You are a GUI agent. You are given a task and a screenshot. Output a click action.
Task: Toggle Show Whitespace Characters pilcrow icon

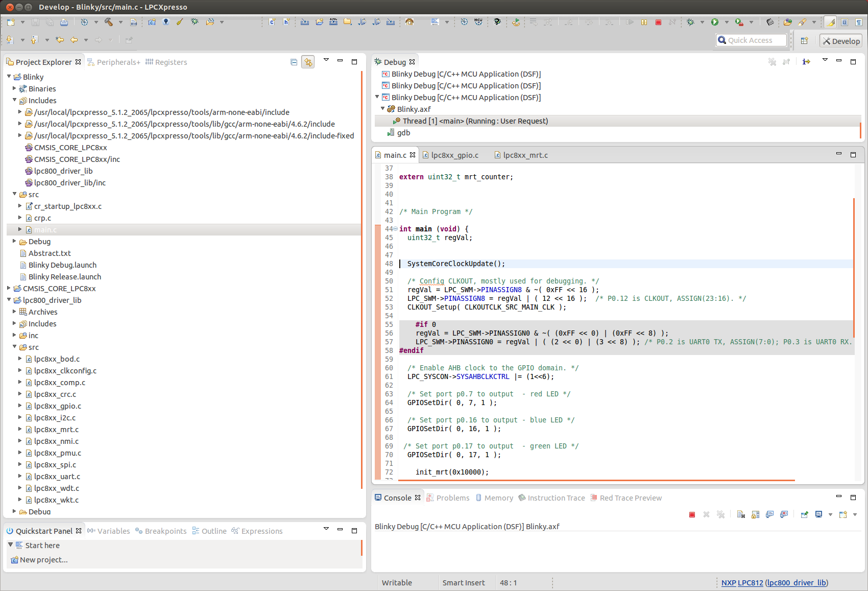(x=858, y=22)
